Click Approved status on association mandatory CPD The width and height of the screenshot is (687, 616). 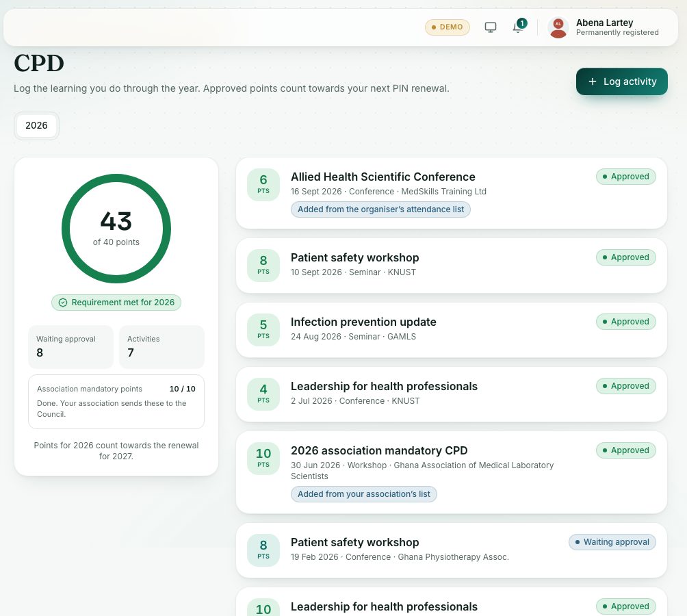(625, 450)
